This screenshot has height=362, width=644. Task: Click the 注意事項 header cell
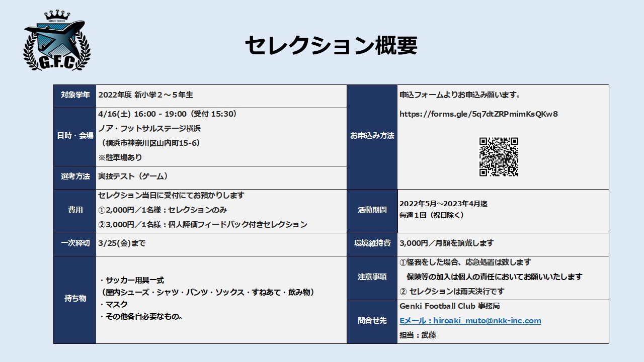coord(372,277)
